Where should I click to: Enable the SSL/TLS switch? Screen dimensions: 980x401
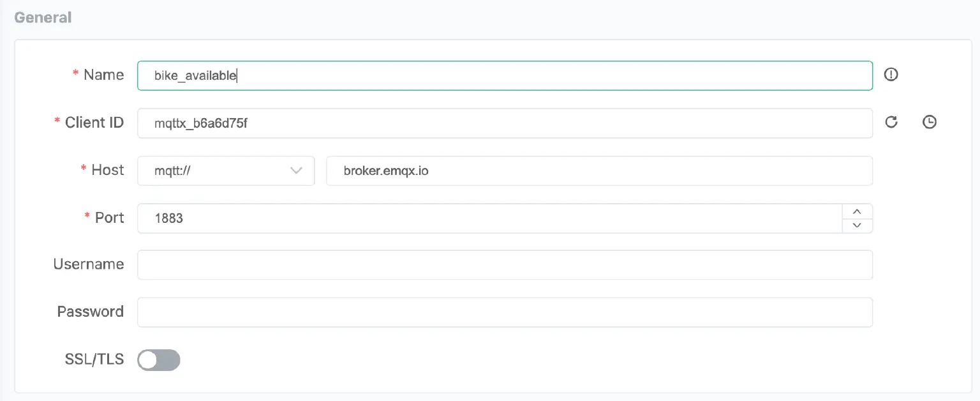[x=159, y=360]
